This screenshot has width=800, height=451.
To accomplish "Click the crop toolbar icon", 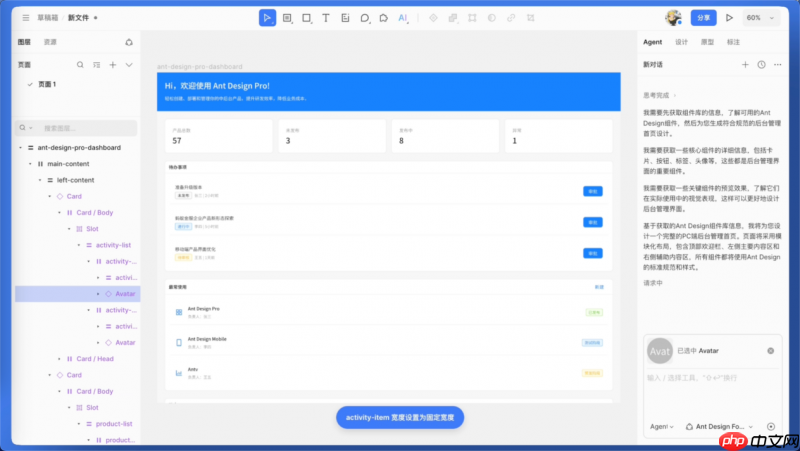I will pyautogui.click(x=531, y=18).
